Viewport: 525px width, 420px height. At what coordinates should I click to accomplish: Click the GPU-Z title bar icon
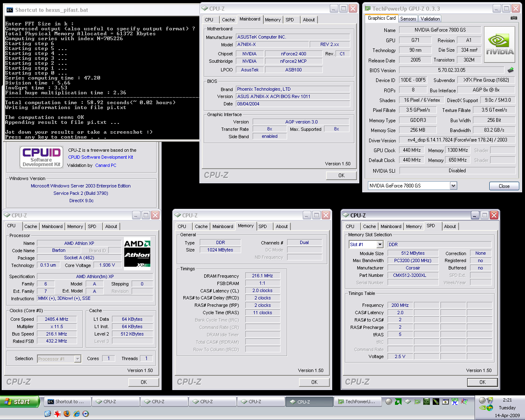pos(367,8)
